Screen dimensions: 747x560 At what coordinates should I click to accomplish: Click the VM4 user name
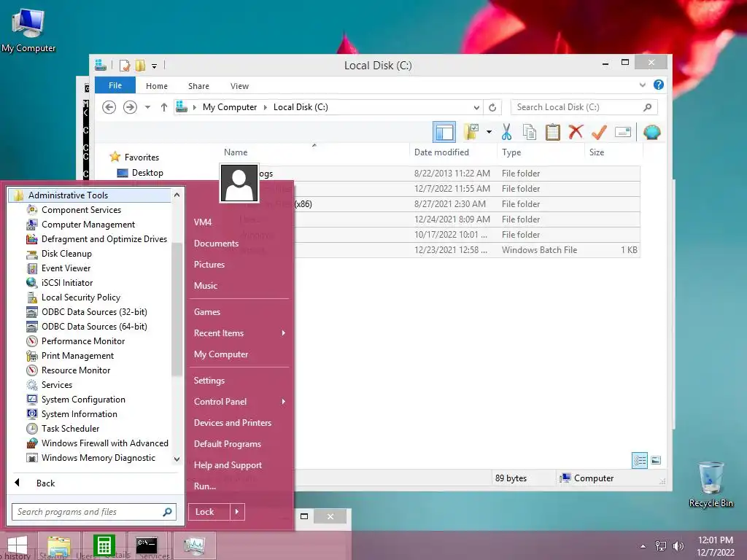pos(203,222)
